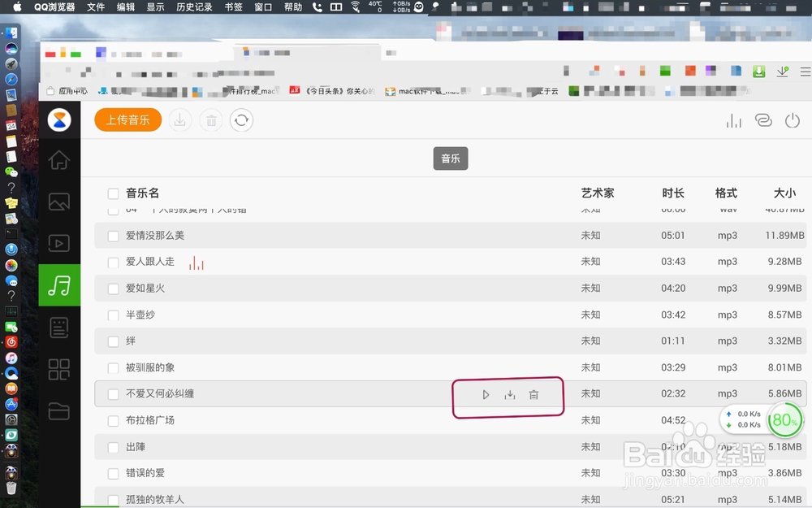Click the song title 被驯服的象
The width and height of the screenshot is (812, 508).
tap(150, 367)
